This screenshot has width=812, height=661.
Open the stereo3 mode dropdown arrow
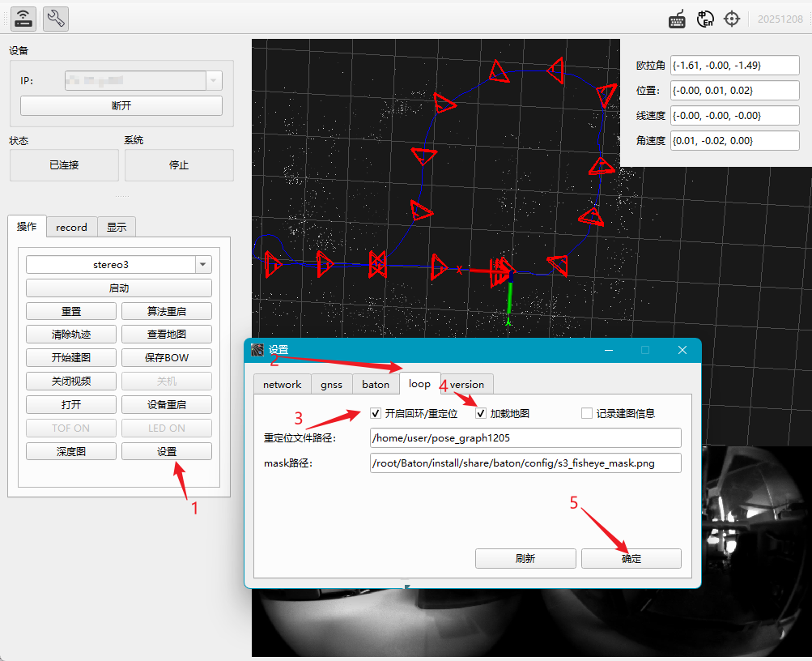[203, 265]
